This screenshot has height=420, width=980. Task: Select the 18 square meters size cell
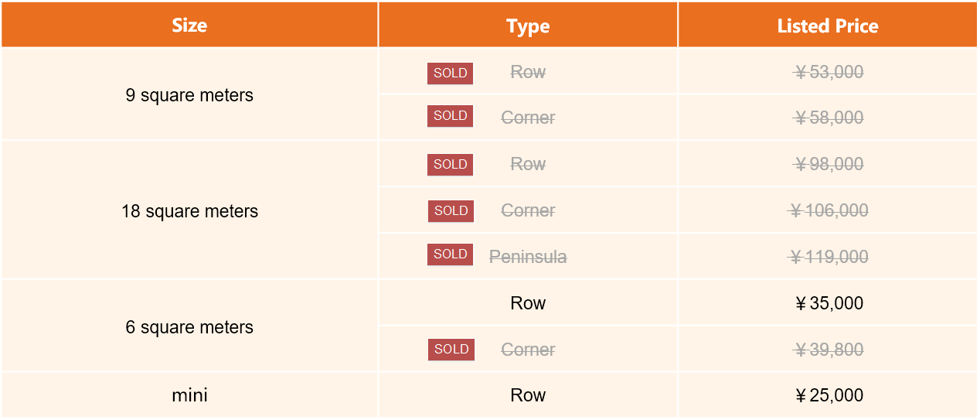point(189,210)
